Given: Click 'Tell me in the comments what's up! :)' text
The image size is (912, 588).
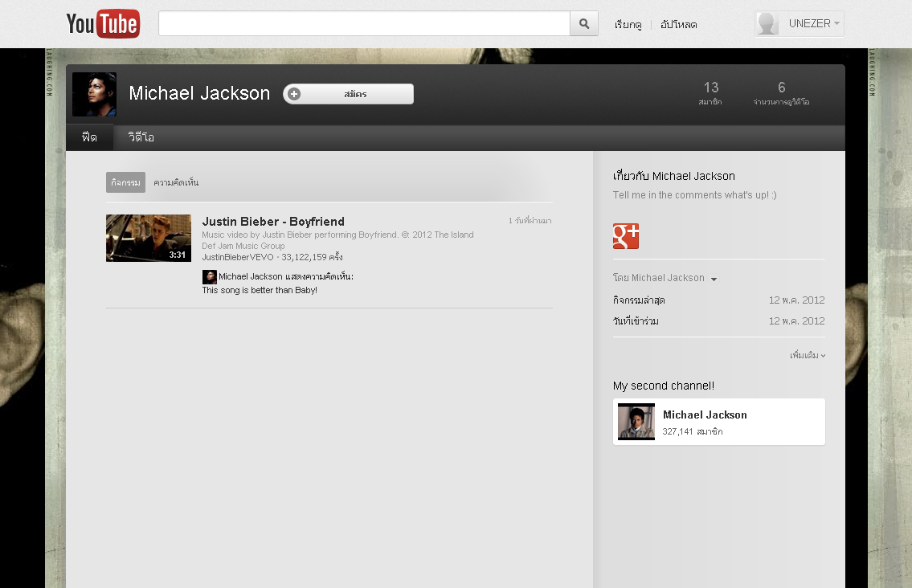Looking at the screenshot, I should click(694, 195).
